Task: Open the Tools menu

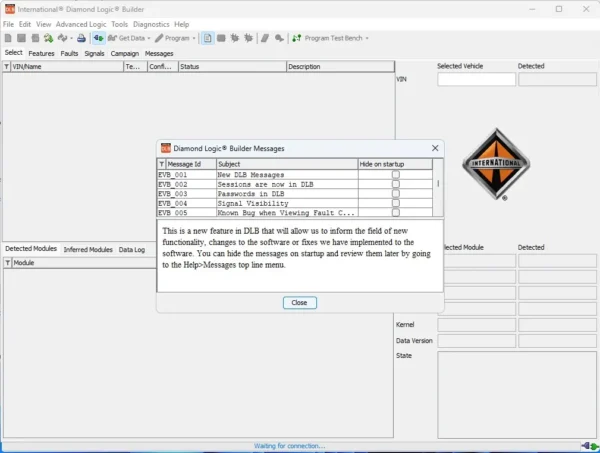Action: coord(119,24)
